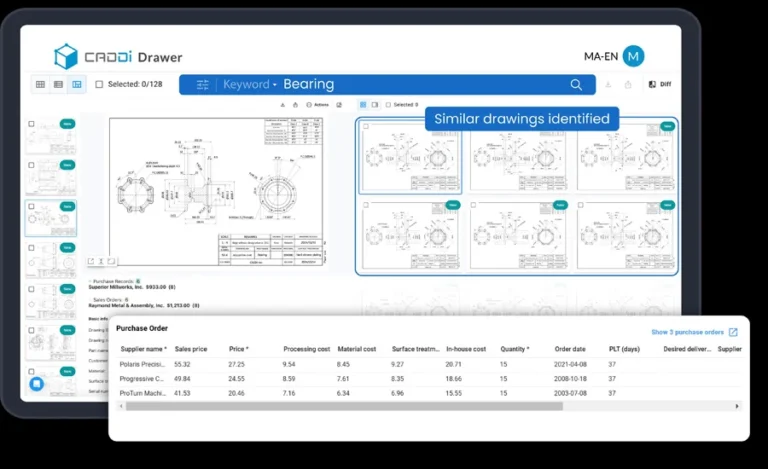The height and width of the screenshot is (469, 768).
Task: Check the Selected 0 checkbox above similar drawings
Action: tap(388, 105)
